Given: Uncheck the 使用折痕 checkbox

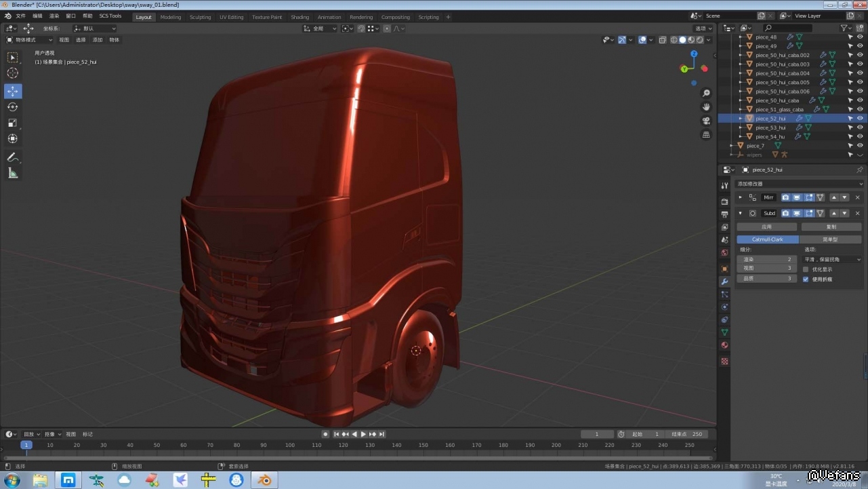Looking at the screenshot, I should [806, 279].
